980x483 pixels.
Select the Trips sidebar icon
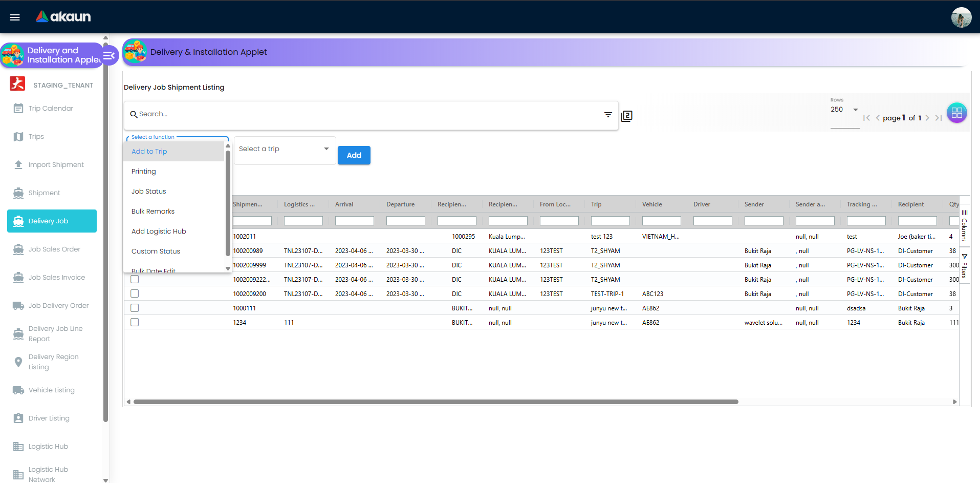pos(36,136)
